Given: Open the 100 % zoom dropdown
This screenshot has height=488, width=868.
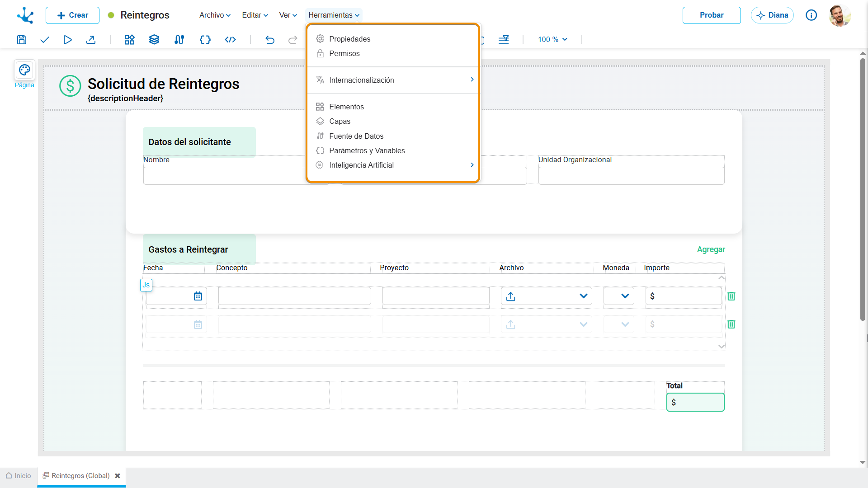Looking at the screenshot, I should (552, 40).
